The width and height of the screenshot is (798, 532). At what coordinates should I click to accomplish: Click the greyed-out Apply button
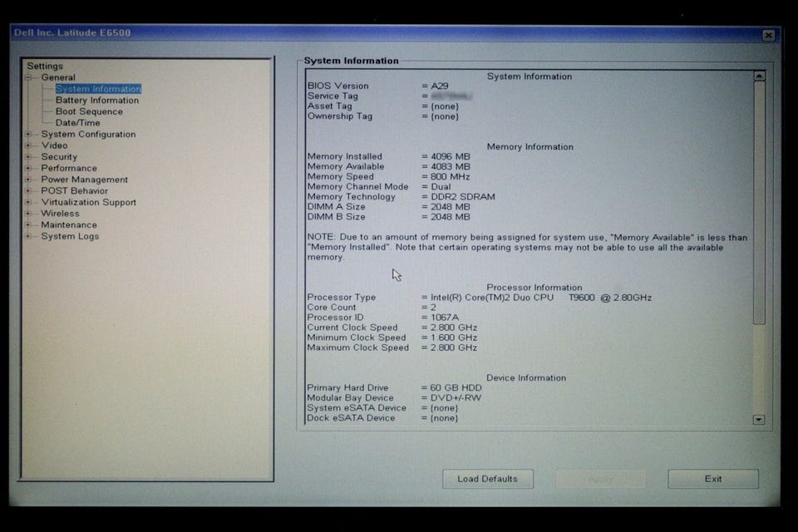pyautogui.click(x=600, y=479)
